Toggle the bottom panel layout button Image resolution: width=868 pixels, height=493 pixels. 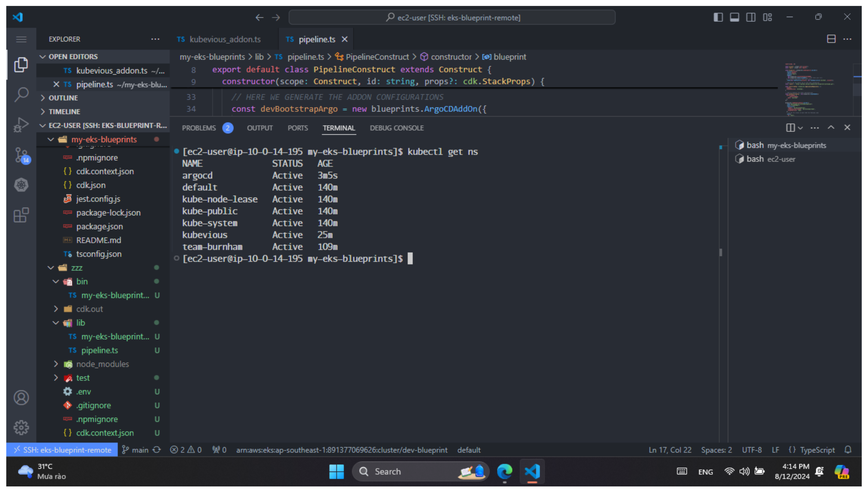(x=734, y=17)
